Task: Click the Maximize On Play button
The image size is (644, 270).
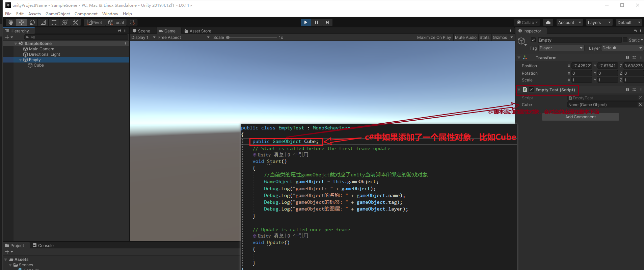Action: pyautogui.click(x=434, y=38)
